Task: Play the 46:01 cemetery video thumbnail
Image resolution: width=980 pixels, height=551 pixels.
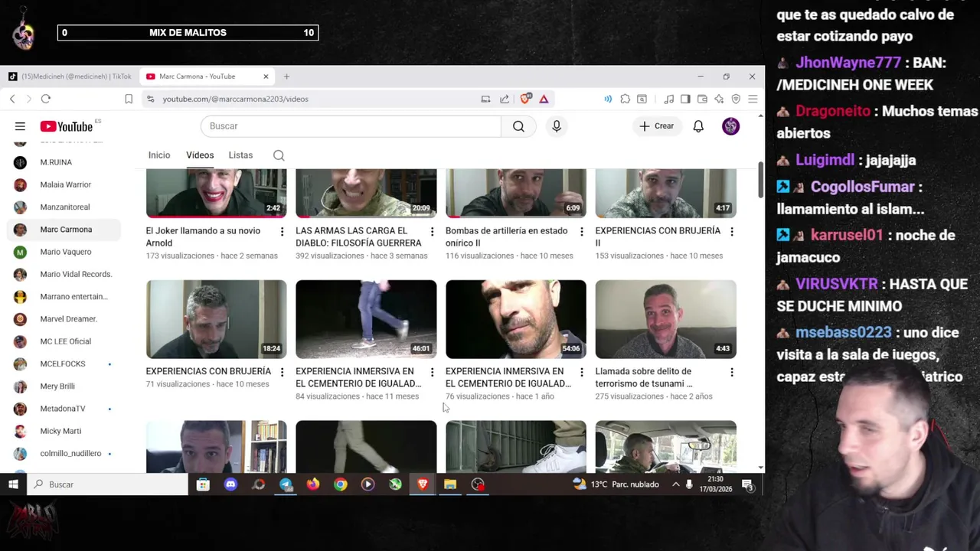Action: (366, 319)
